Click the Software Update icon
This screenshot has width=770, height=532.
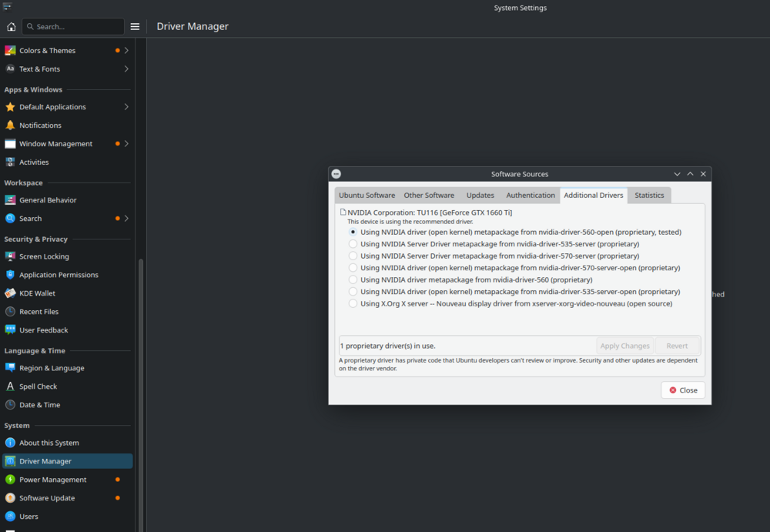[10, 498]
